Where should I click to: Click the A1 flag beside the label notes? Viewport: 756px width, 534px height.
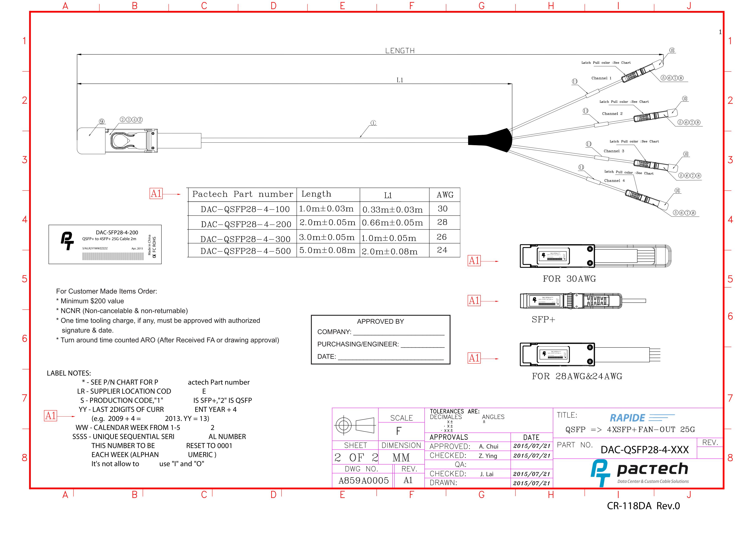pyautogui.click(x=50, y=416)
